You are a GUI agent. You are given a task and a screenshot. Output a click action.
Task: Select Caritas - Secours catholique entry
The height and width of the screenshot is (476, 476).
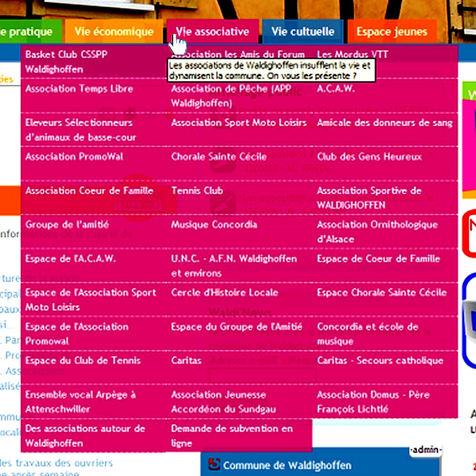pos(380,360)
